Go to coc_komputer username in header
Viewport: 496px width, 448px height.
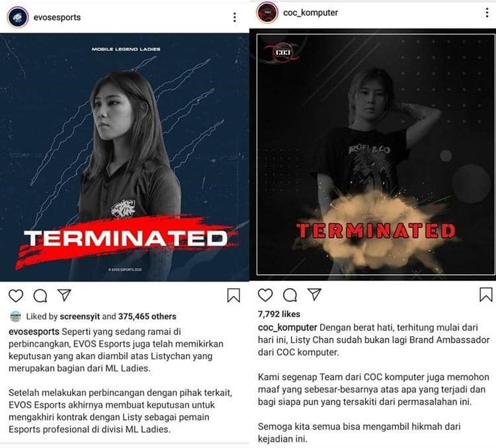click(x=311, y=13)
